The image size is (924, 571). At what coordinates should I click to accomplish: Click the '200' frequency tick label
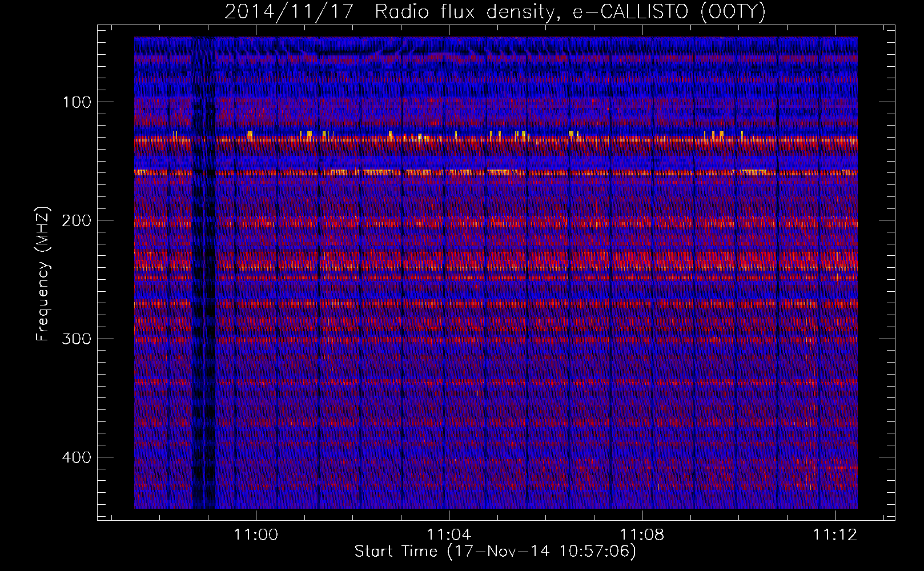pyautogui.click(x=75, y=220)
